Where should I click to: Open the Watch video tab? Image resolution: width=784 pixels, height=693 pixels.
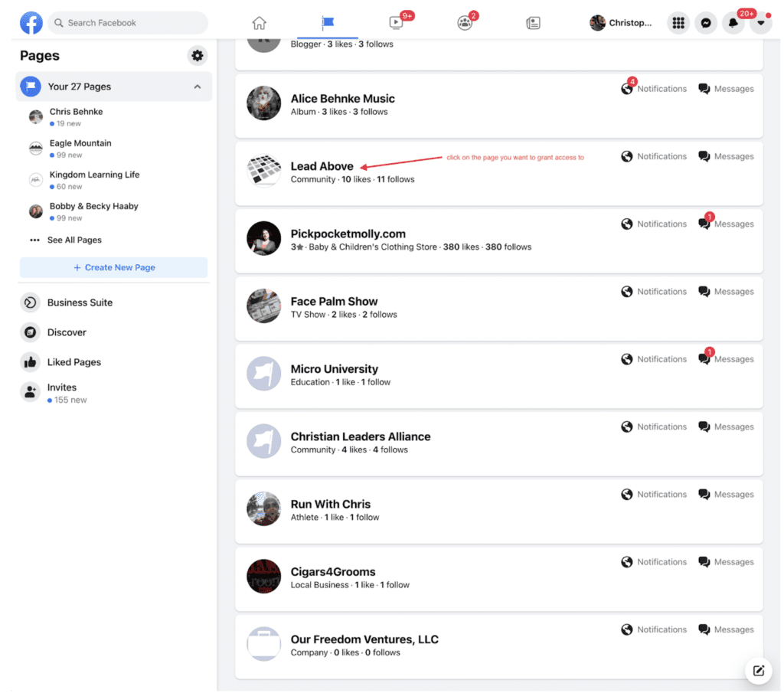click(x=396, y=22)
